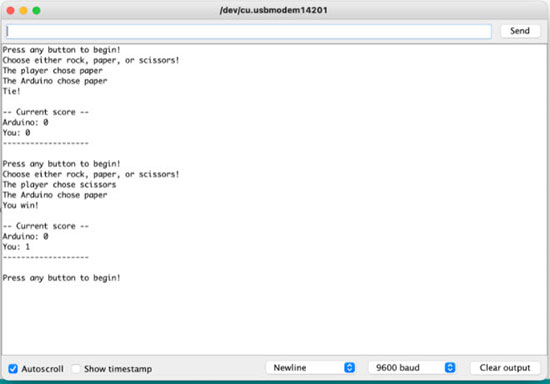Enable the Show timestamp checkbox
Viewport: 550px width, 384px height.
click(x=76, y=369)
